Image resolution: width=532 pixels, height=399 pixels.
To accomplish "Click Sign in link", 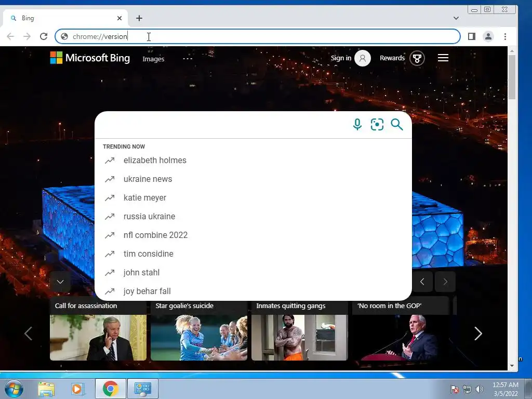I will 341,58.
